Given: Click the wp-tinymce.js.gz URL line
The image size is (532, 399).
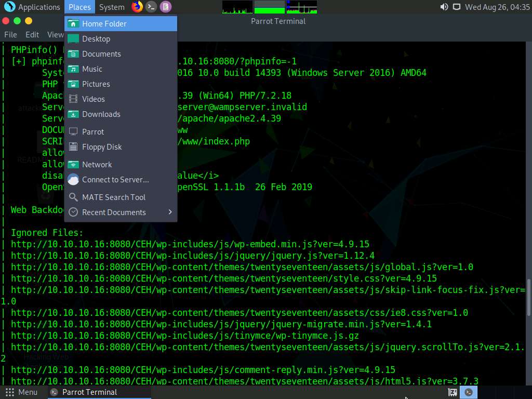Looking at the screenshot, I should 185,336.
